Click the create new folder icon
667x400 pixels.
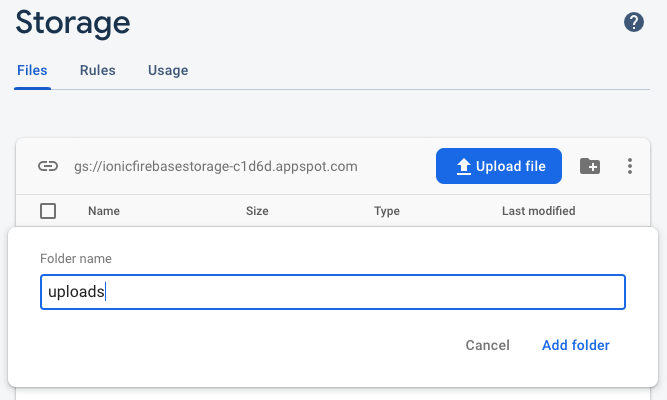point(590,166)
